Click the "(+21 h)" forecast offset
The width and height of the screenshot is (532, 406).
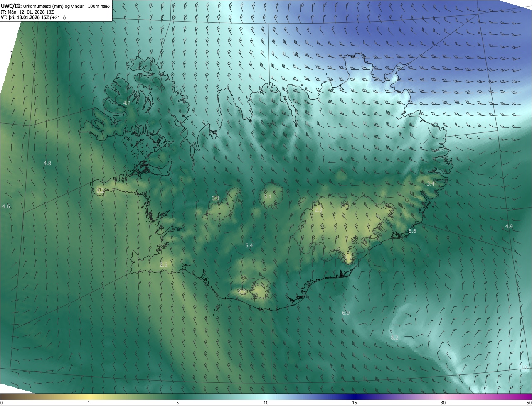coord(58,17)
